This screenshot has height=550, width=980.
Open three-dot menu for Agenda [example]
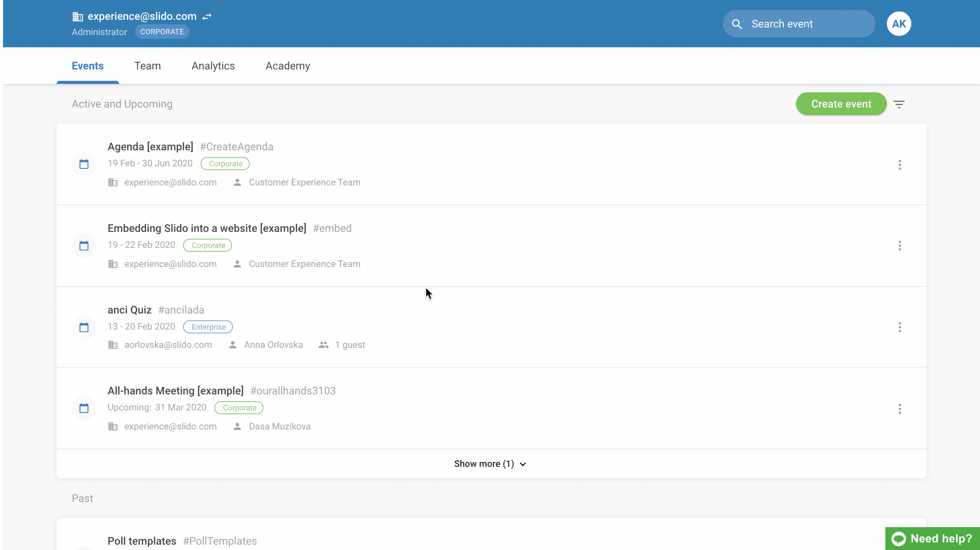point(900,165)
